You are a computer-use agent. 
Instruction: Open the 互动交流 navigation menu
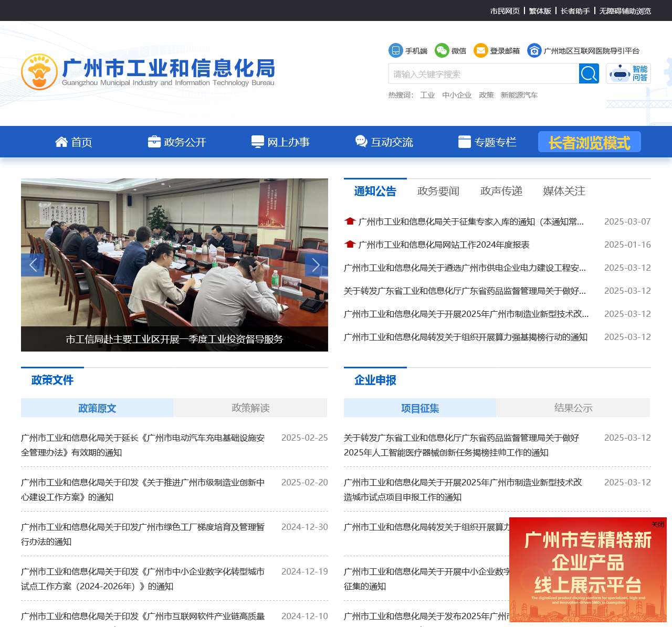[384, 142]
